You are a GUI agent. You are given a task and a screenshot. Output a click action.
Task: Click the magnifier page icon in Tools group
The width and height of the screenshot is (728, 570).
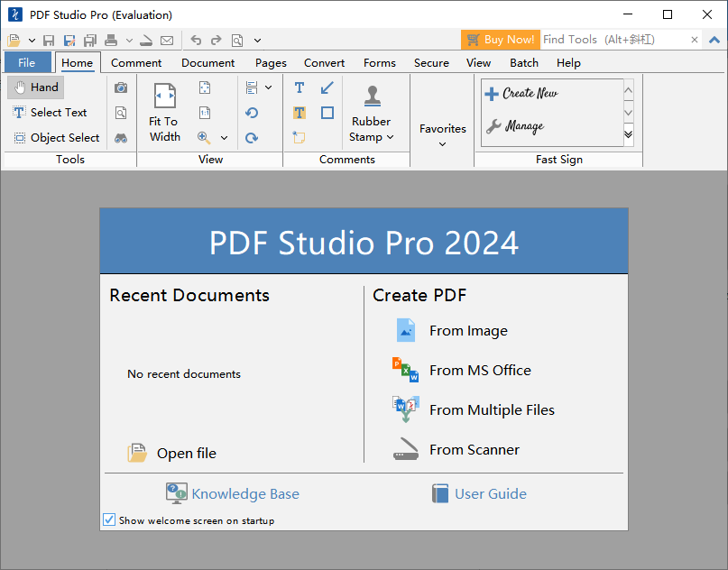point(121,113)
